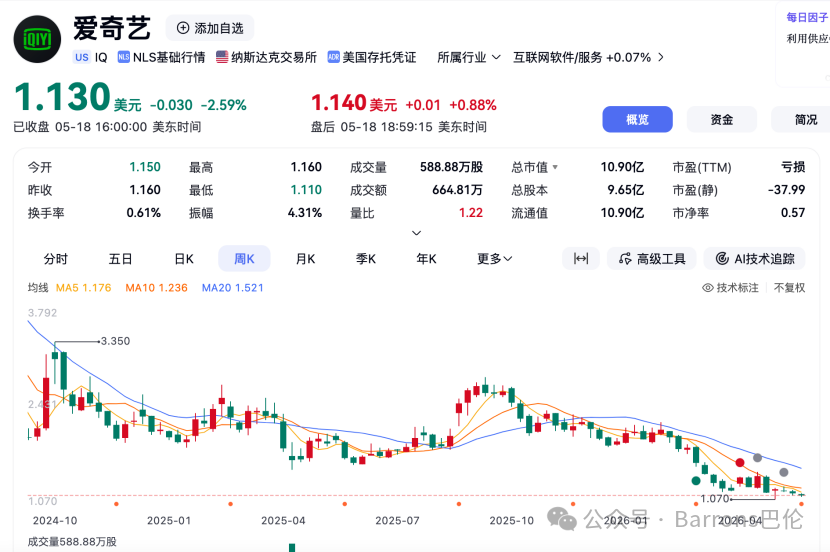Click the MA20 1.521 indicator label
This screenshot has width=830, height=552.
(x=232, y=288)
